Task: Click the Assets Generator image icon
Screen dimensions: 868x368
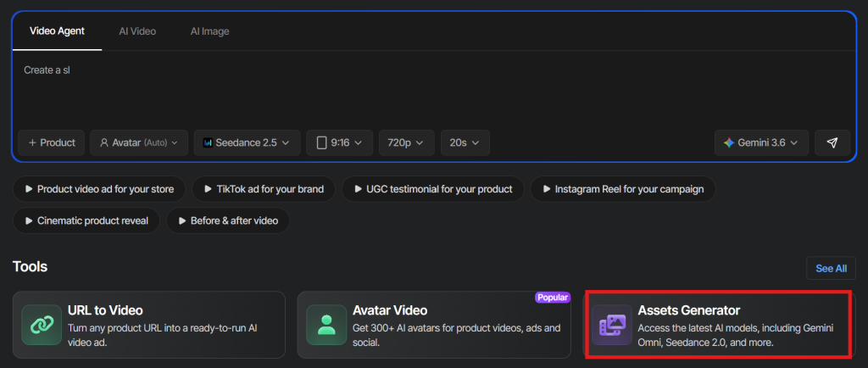Action: point(612,325)
